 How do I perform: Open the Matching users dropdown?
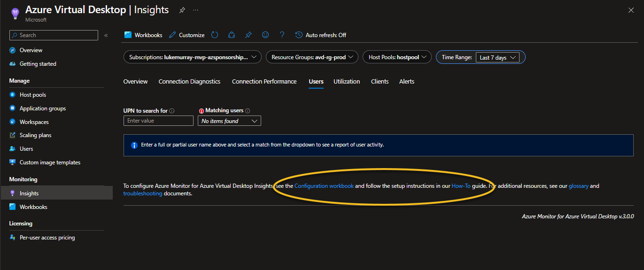click(x=229, y=121)
